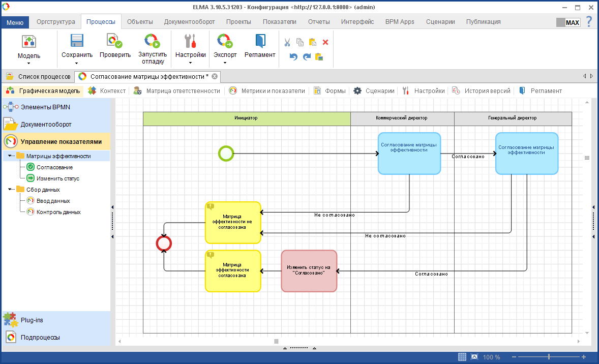Click the fit-to-screen icon in status bar
The width and height of the screenshot is (599, 364).
474,357
